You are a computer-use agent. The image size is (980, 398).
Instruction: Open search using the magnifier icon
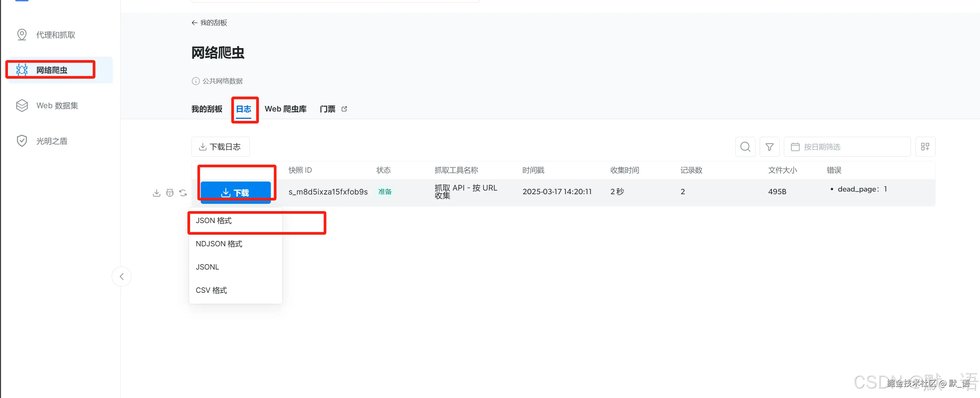point(745,146)
